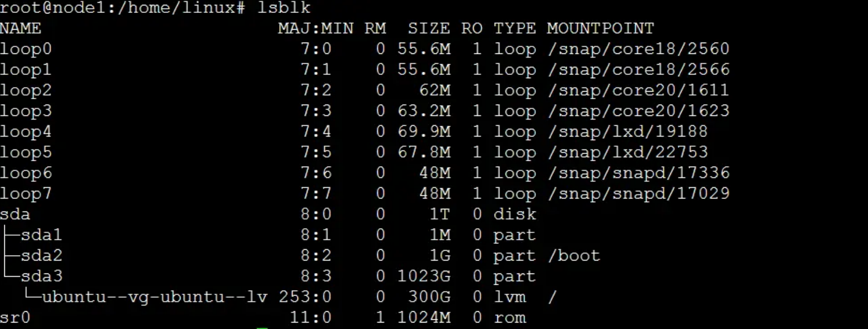Screen dimensions: 868x329
Task: Select the NAME column header
Action: click(20, 28)
